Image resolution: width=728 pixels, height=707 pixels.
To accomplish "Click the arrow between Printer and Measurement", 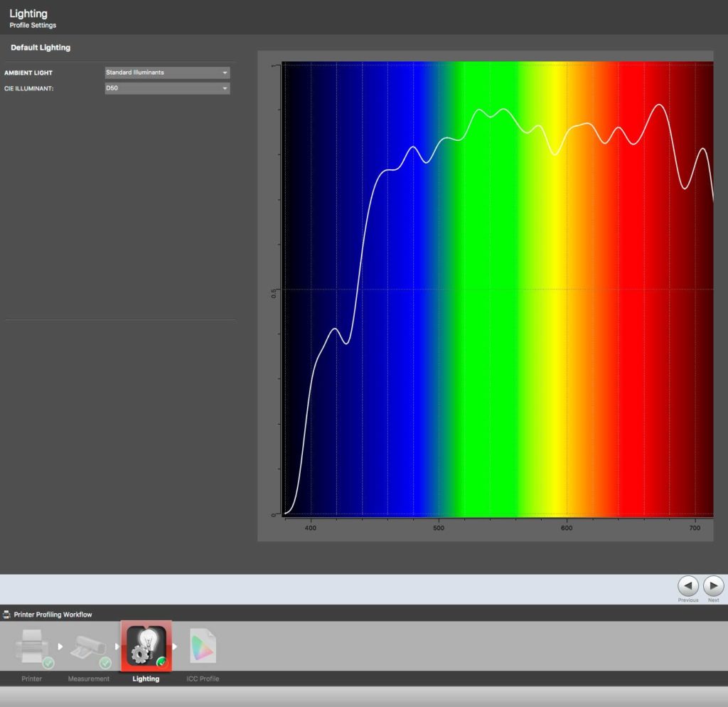I will point(60,646).
